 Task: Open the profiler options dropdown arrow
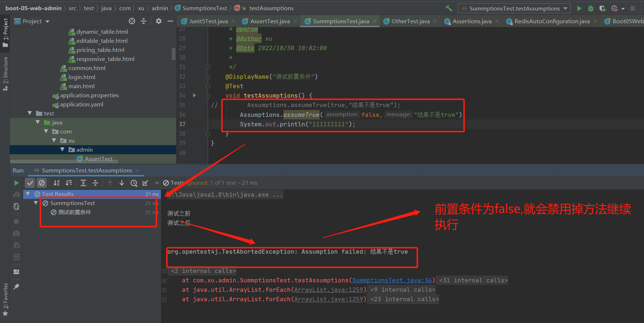(623, 9)
